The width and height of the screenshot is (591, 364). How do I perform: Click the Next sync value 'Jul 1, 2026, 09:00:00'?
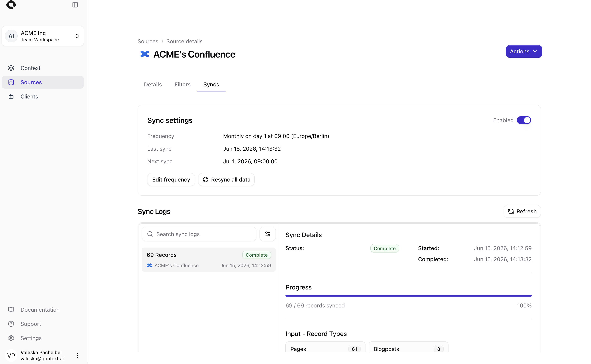250,162
